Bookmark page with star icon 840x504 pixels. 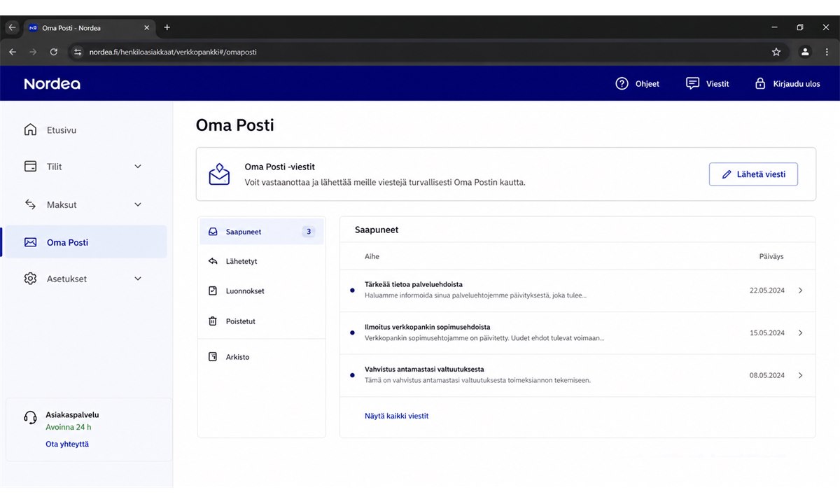(x=776, y=52)
